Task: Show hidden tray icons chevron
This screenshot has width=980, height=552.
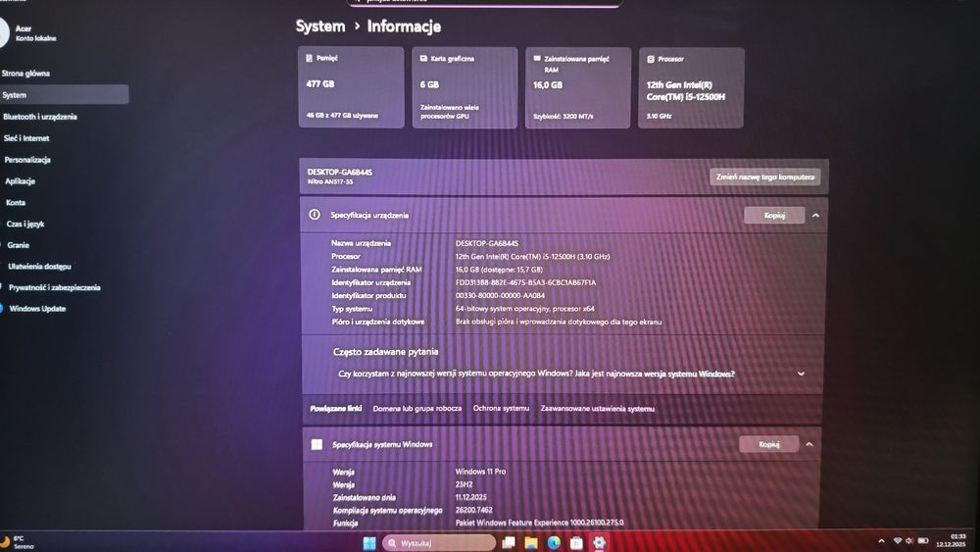Action: pos(881,541)
